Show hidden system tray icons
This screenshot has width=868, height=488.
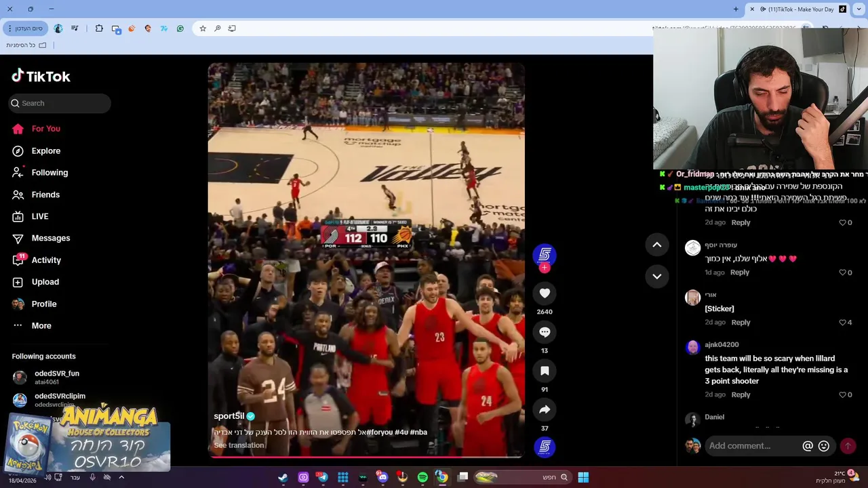121,477
